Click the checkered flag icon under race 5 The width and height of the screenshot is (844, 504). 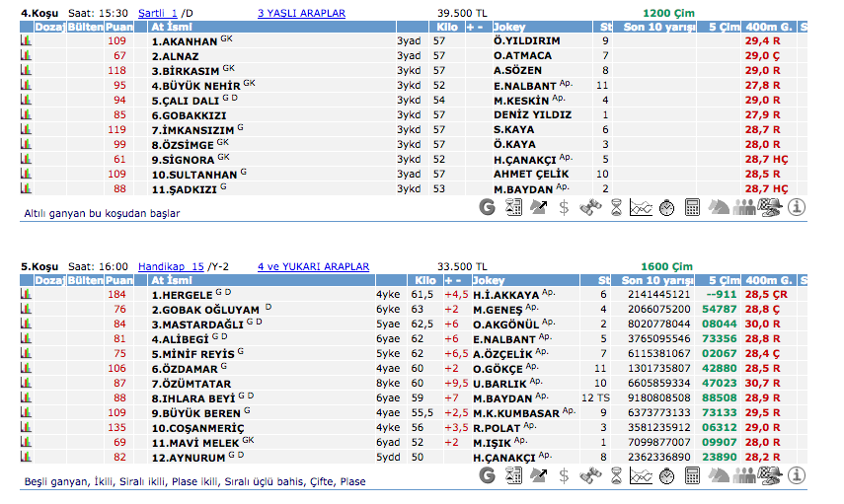click(x=771, y=475)
